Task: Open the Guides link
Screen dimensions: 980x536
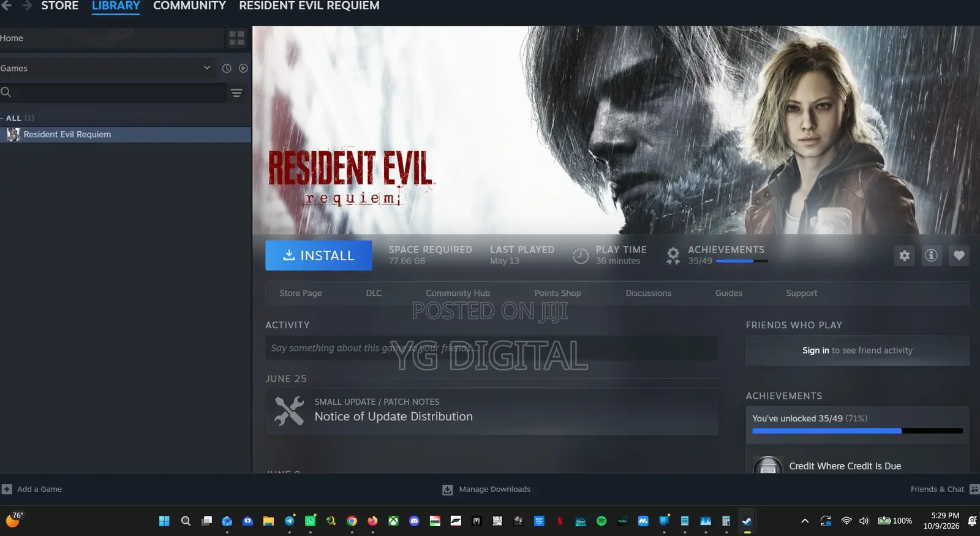Action: click(x=729, y=293)
